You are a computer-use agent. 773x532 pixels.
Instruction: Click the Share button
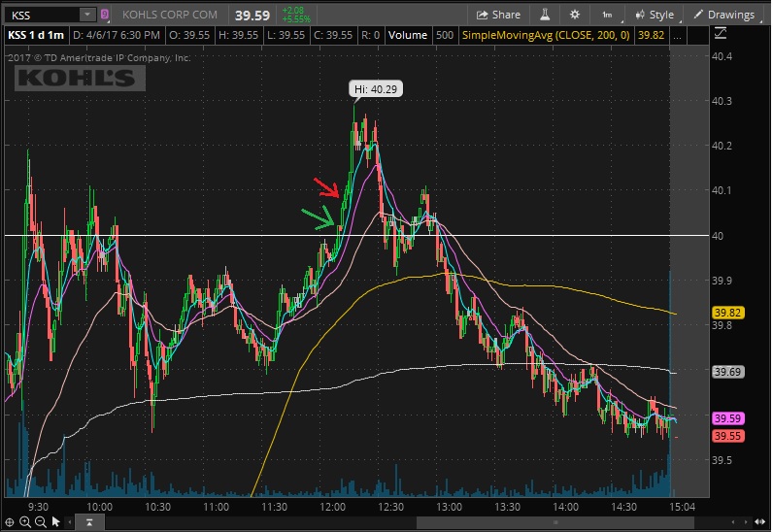(498, 15)
